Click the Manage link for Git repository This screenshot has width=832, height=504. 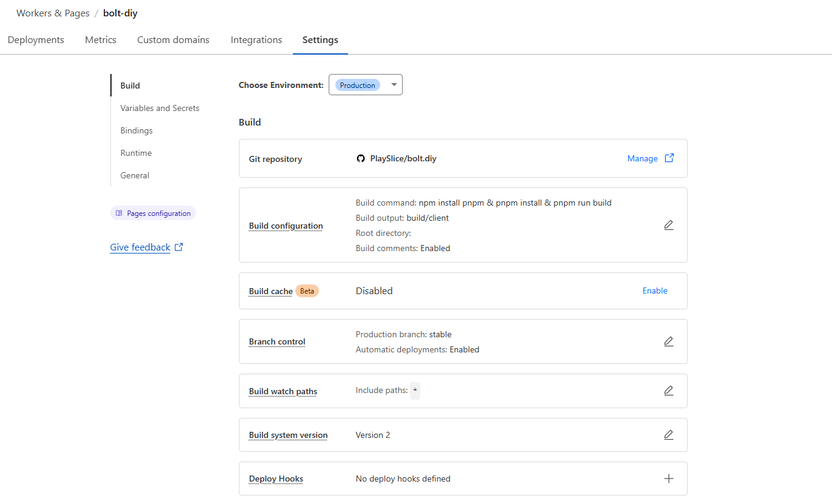tap(643, 158)
